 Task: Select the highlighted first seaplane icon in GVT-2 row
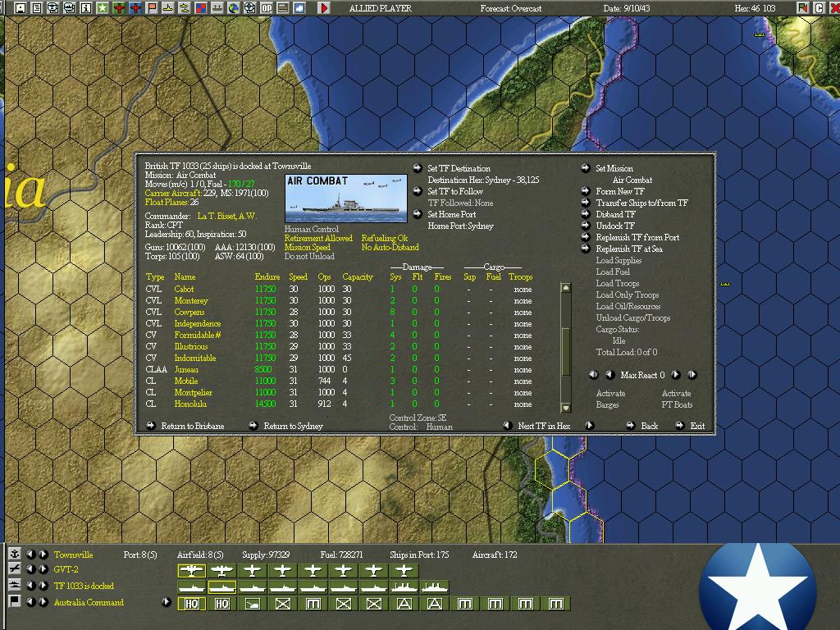click(191, 571)
